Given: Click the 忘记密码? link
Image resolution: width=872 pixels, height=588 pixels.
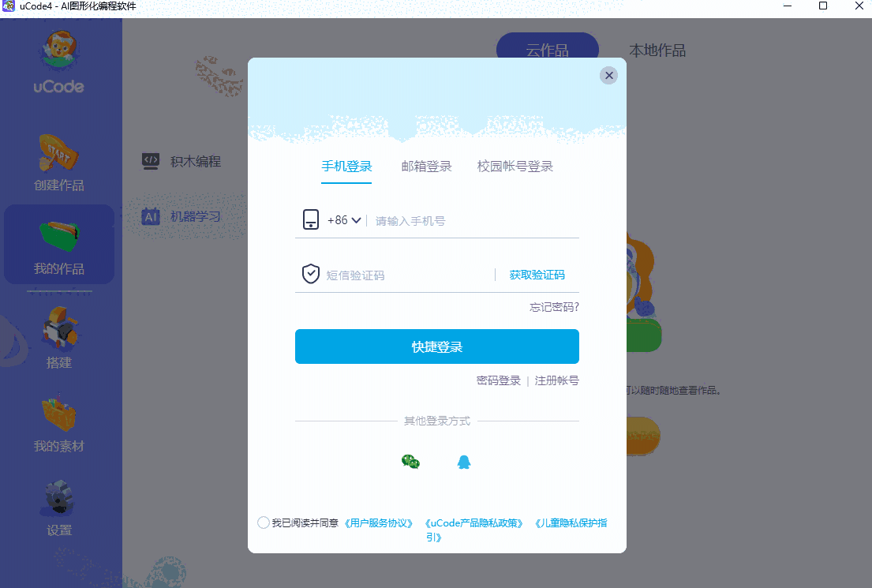Looking at the screenshot, I should 554,307.
